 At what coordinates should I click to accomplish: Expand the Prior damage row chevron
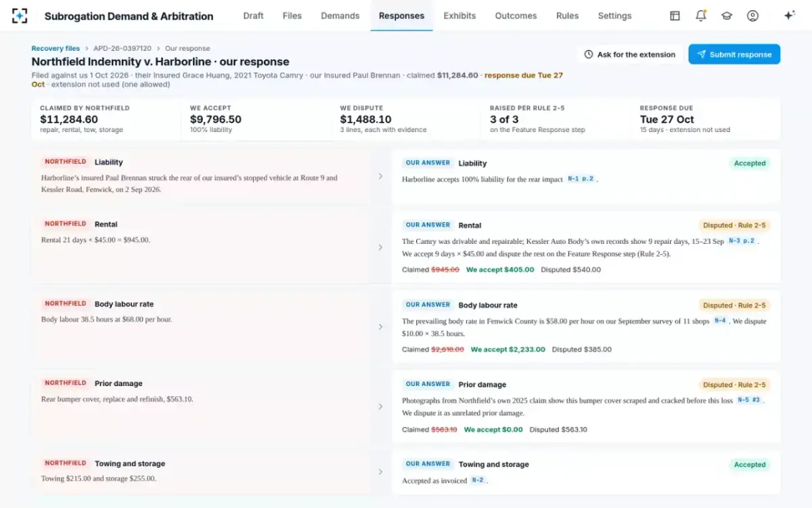[380, 406]
